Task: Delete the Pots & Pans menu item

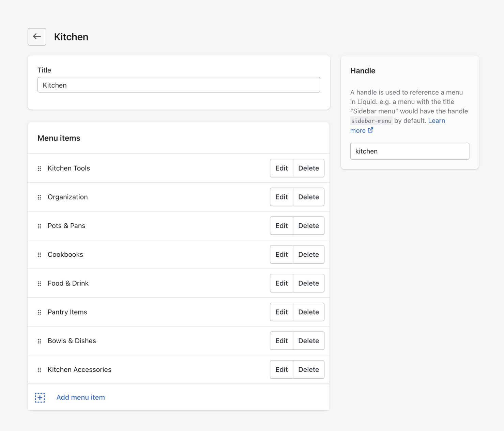Action: point(308,226)
